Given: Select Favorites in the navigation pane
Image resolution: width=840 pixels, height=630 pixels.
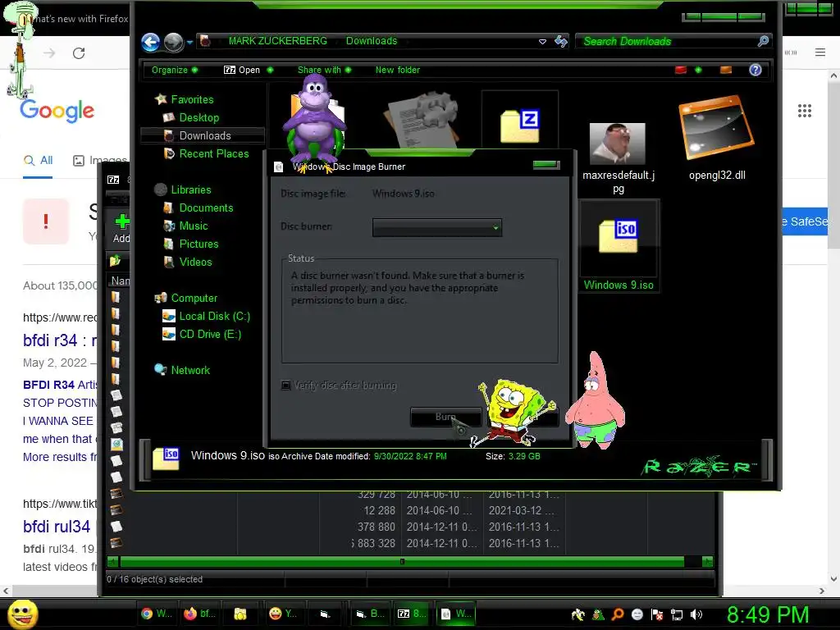Looking at the screenshot, I should (x=192, y=99).
